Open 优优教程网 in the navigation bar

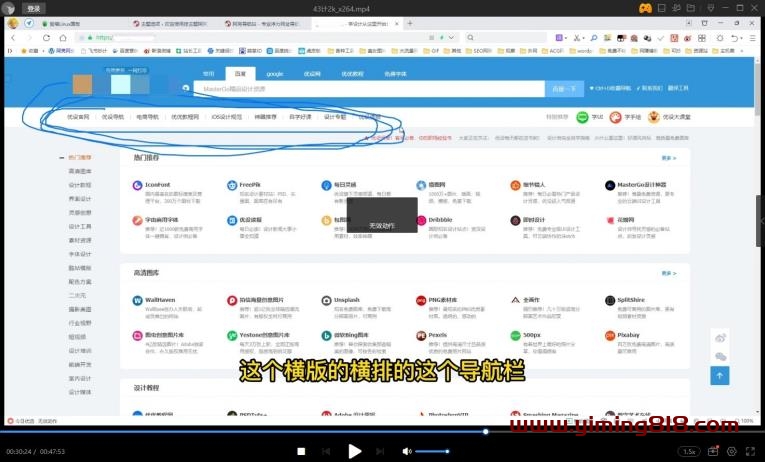[185, 117]
